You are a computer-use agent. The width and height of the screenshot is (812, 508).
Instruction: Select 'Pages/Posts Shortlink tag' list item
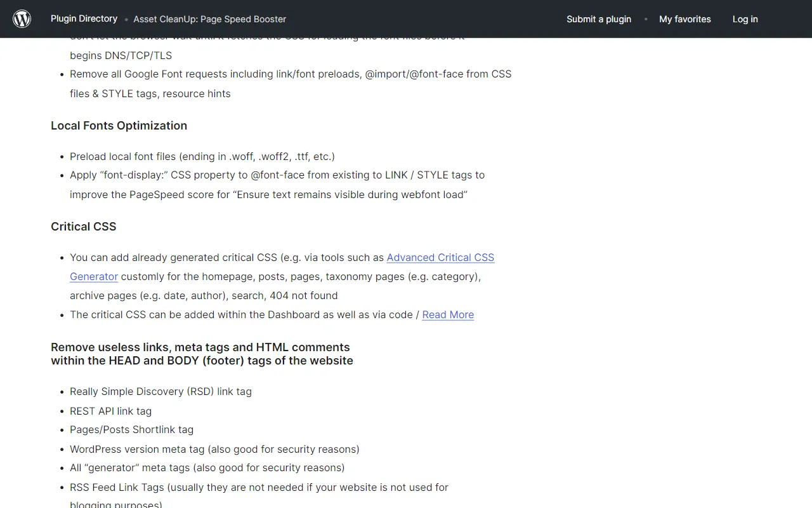(x=131, y=429)
